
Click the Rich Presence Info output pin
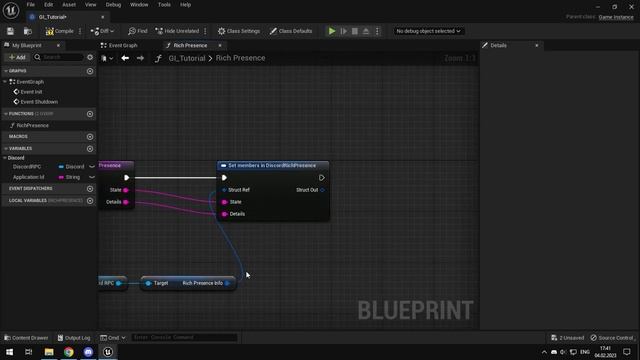[x=228, y=283]
